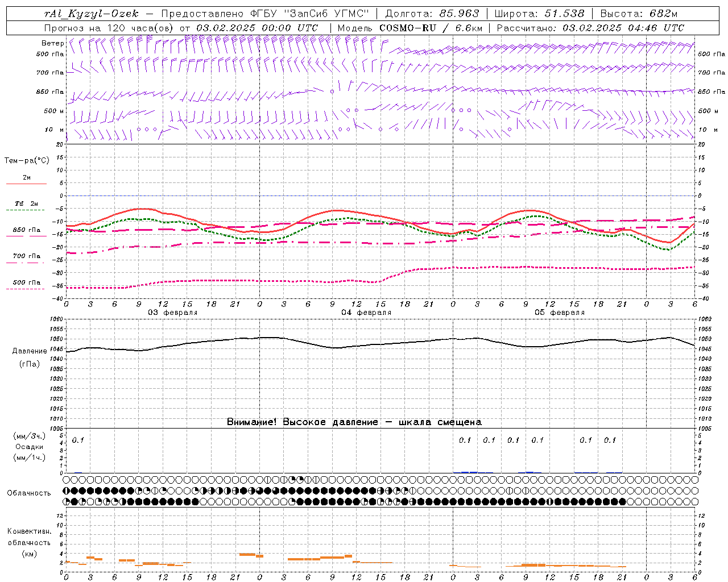This screenshot has width=728, height=582.
Task: Click the Конвективн. label
Action: (x=29, y=531)
